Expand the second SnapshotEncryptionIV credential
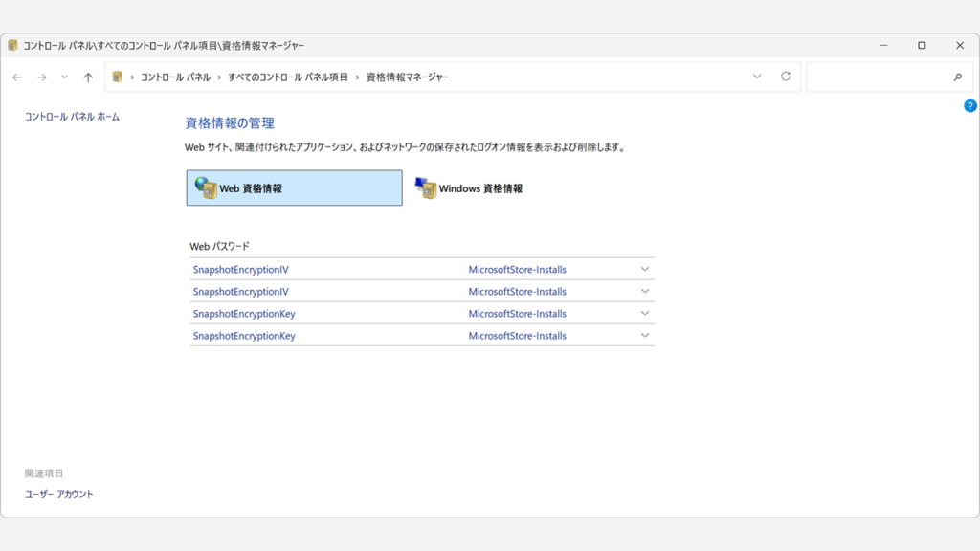Screen dimensions: 980x551 [x=645, y=291]
